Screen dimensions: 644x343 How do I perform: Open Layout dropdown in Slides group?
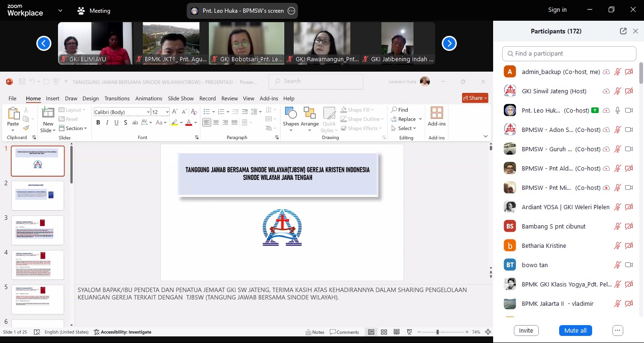coord(72,110)
